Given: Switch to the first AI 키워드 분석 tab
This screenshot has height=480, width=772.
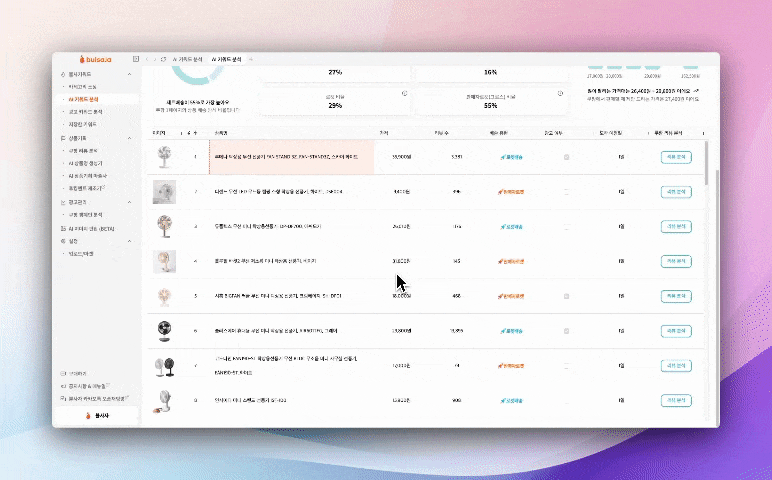Looking at the screenshot, I should coord(188,59).
